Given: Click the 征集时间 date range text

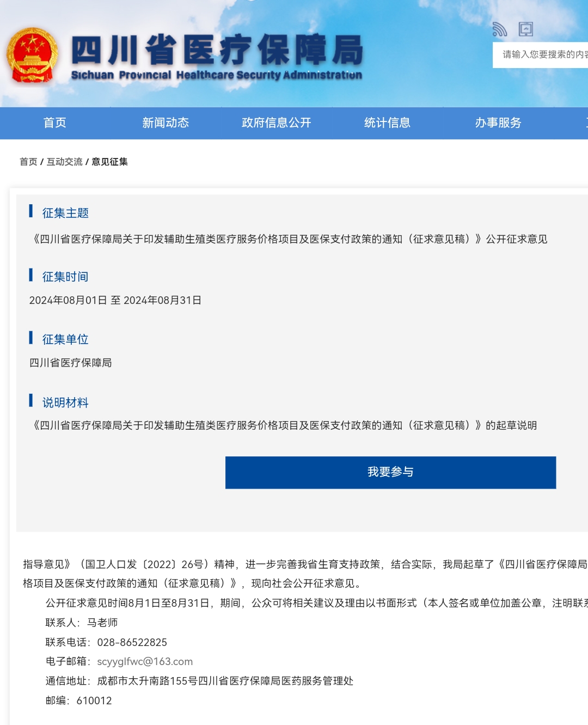Looking at the screenshot, I should 115,300.
